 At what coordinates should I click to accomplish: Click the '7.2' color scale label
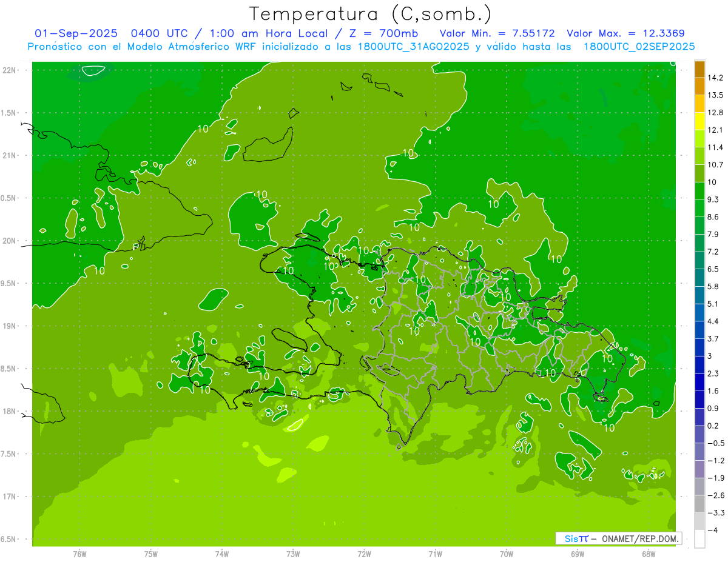coord(713,252)
